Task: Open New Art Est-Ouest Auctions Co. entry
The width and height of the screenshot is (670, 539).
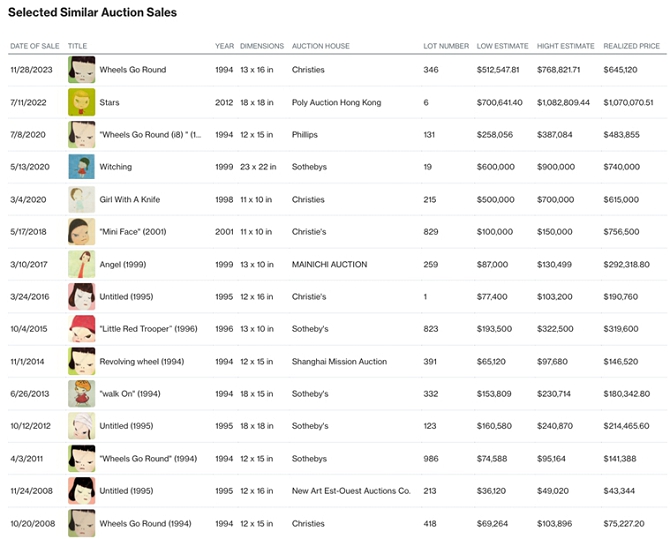Action: [351, 491]
